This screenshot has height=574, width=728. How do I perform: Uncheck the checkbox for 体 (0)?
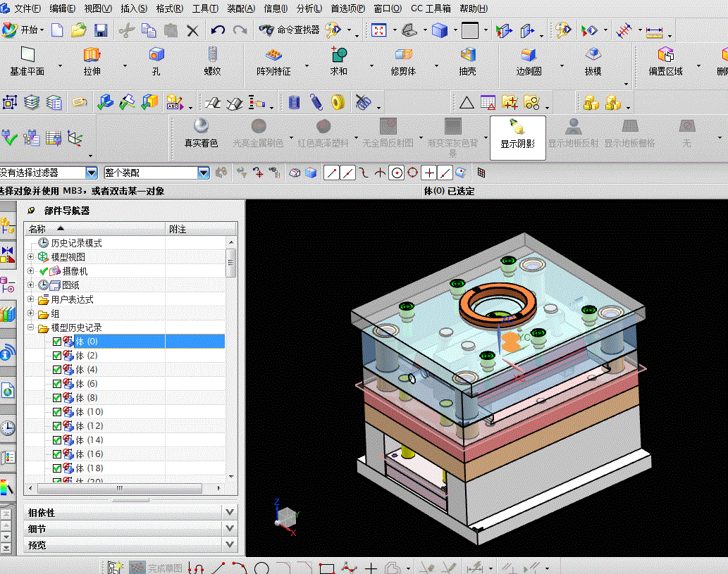(x=57, y=342)
